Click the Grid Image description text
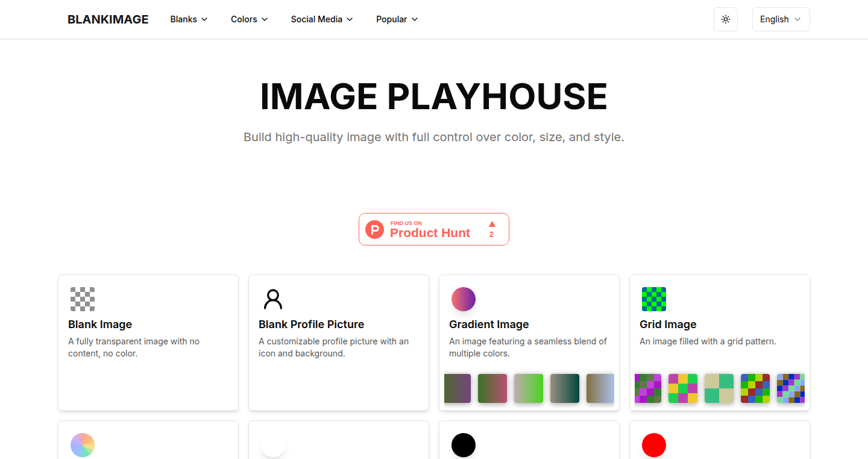The width and height of the screenshot is (868, 459). pyautogui.click(x=708, y=341)
